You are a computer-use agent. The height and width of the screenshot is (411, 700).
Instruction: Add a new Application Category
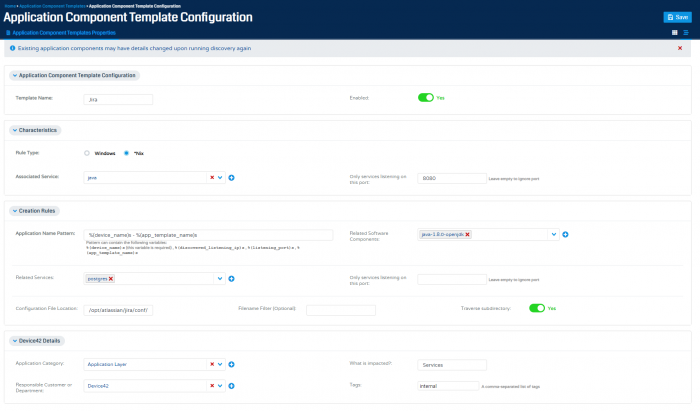tap(231, 364)
